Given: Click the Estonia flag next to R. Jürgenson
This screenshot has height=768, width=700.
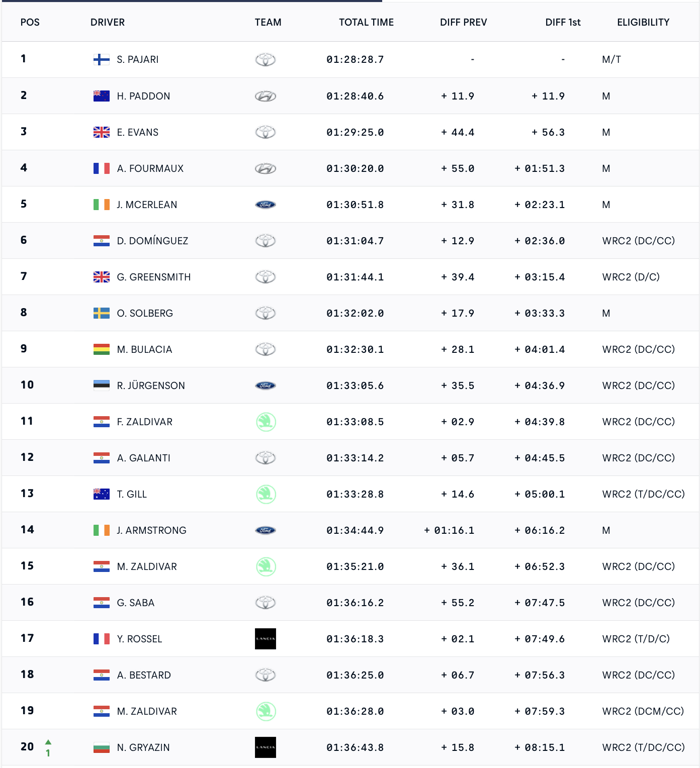Looking at the screenshot, I should coord(101,386).
